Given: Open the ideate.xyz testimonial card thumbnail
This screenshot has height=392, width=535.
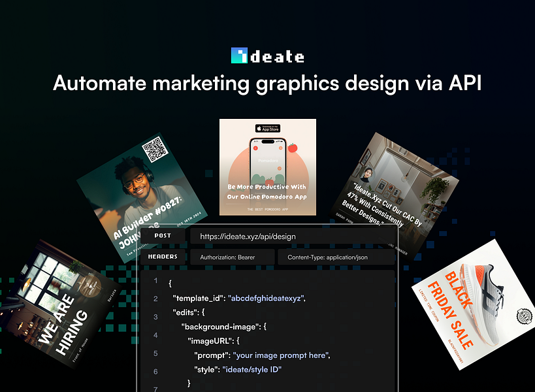Looking at the screenshot, I should click(395, 196).
